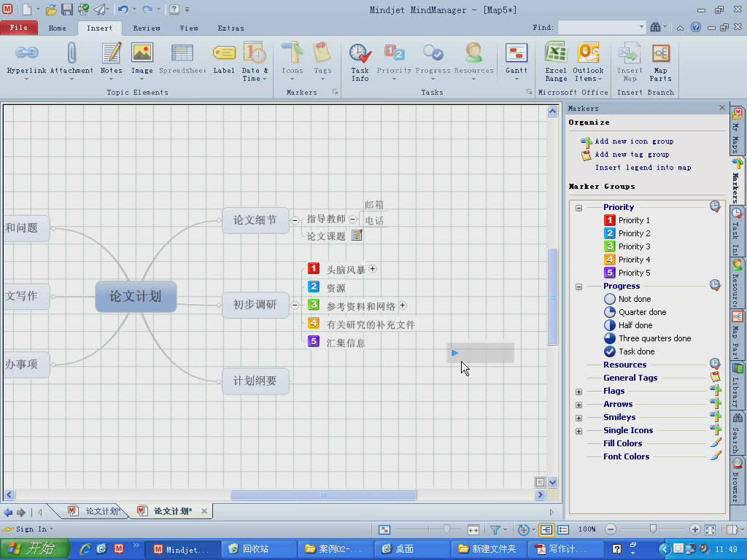Screen dimensions: 747x560
Task: Switch to the Review ribbon tab
Action: [x=146, y=28]
